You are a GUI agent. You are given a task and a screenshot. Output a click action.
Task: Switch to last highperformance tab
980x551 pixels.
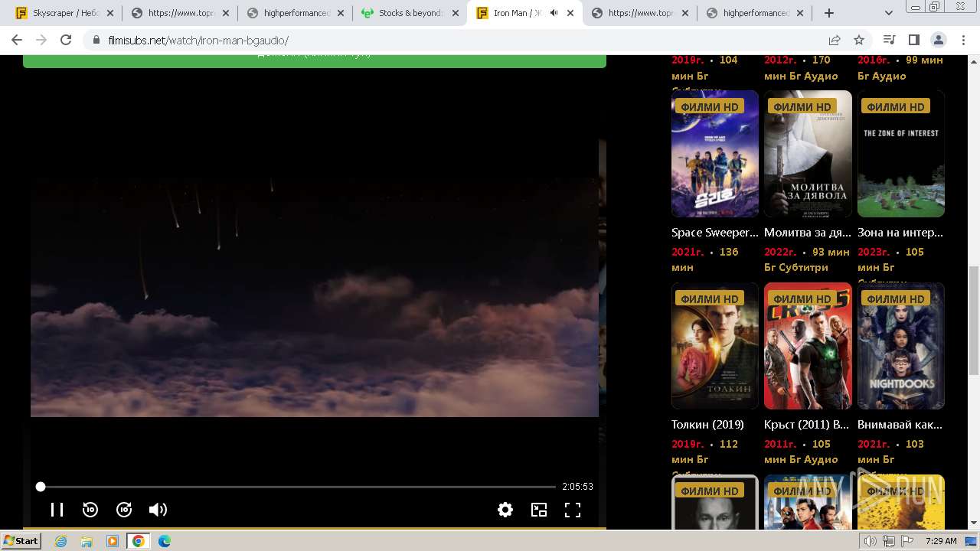755,13
